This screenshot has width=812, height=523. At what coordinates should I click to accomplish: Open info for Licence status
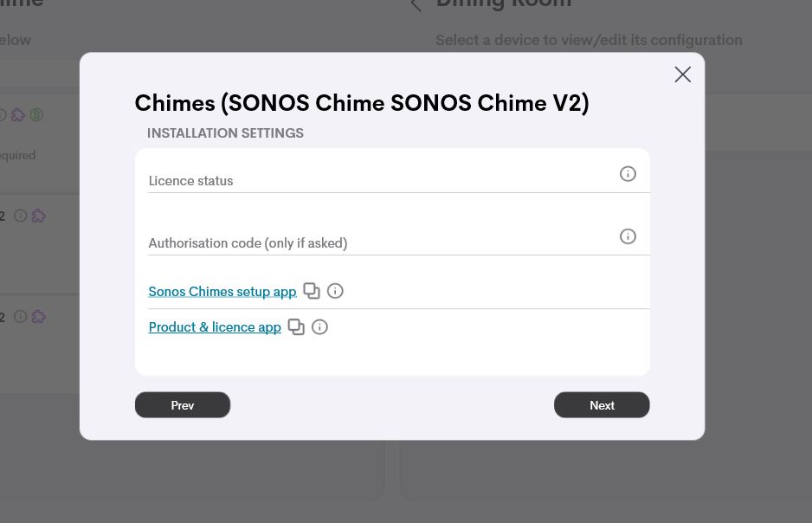(x=628, y=174)
